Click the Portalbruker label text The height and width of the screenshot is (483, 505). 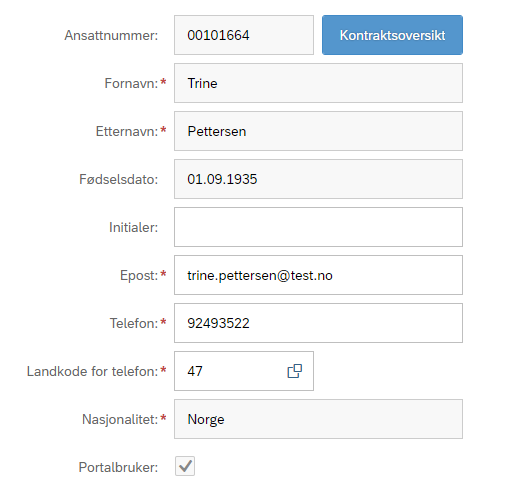click(118, 467)
